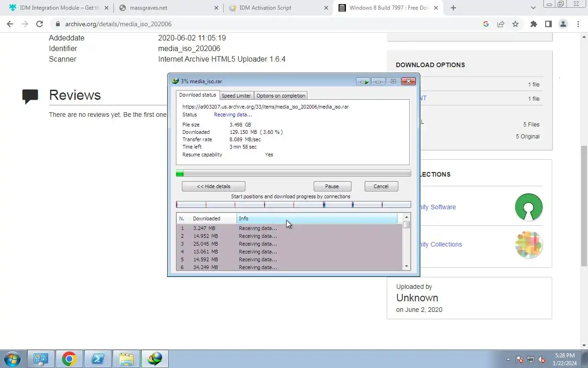The height and width of the screenshot is (368, 588).
Task: Open Internet Download Manager taskbar icon
Action: coord(155,359)
